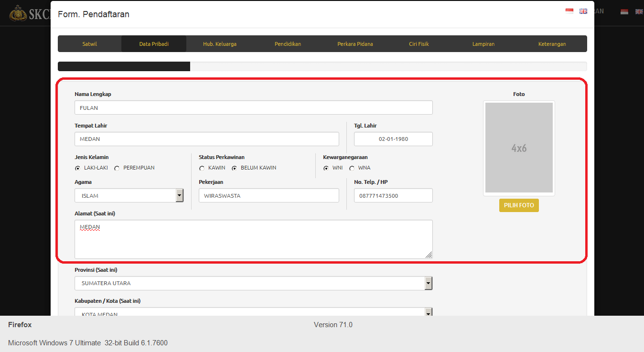Screen dimensions: 644x352
Task: Click the Tgl. Lahir date field
Action: [x=393, y=139]
